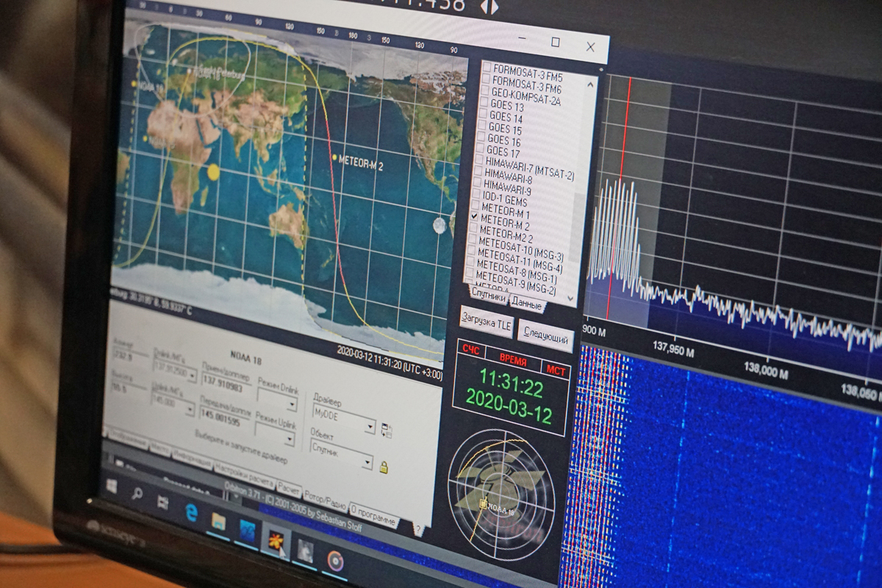The height and width of the screenshot is (588, 882).
Task: Open the Windows Start menu
Action: tap(112, 487)
